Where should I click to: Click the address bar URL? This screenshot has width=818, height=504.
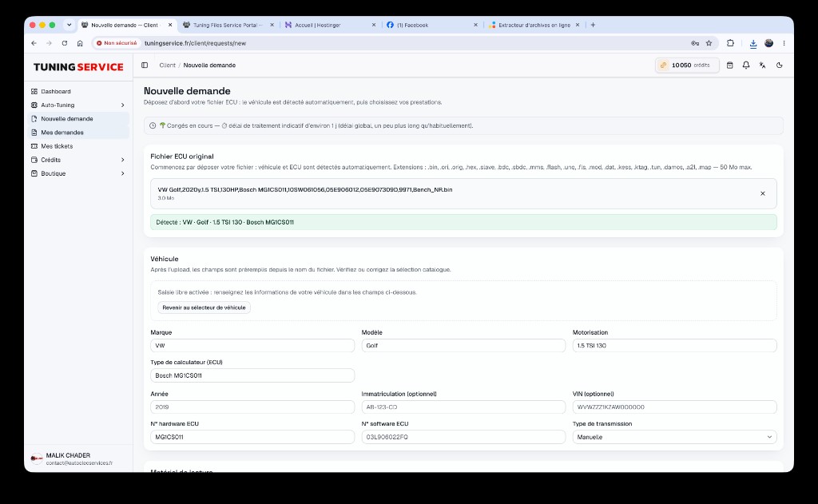(x=195, y=43)
